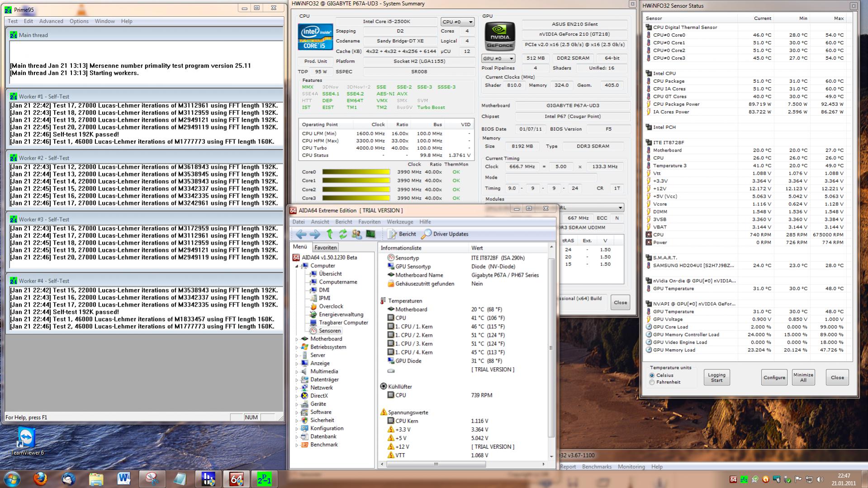Open Microsoft Word from the taskbar
The height and width of the screenshot is (488, 868).
click(x=124, y=479)
